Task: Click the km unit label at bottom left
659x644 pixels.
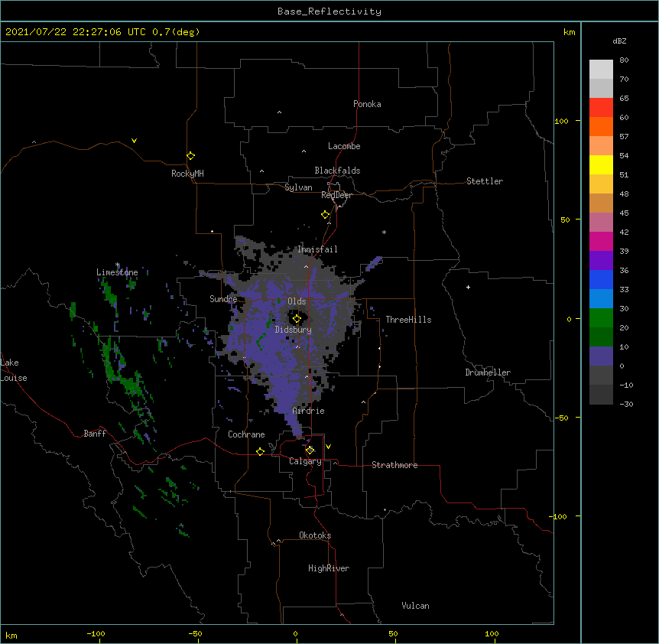Action: pyautogui.click(x=11, y=636)
